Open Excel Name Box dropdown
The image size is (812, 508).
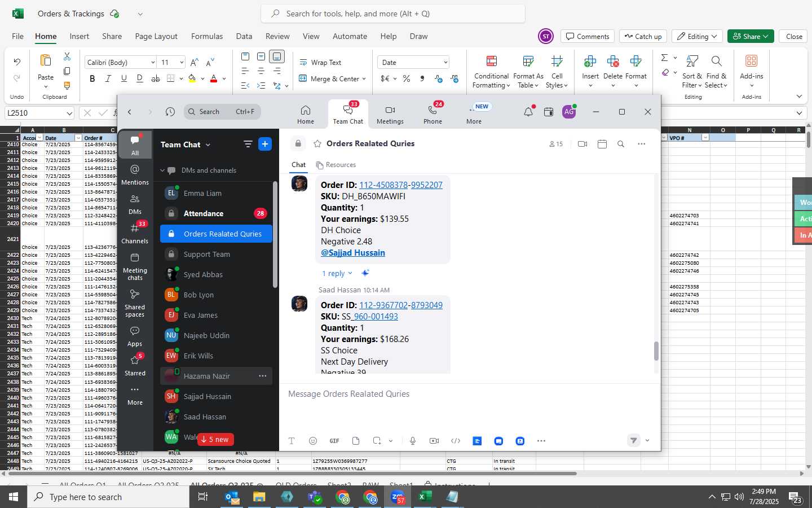(x=69, y=113)
